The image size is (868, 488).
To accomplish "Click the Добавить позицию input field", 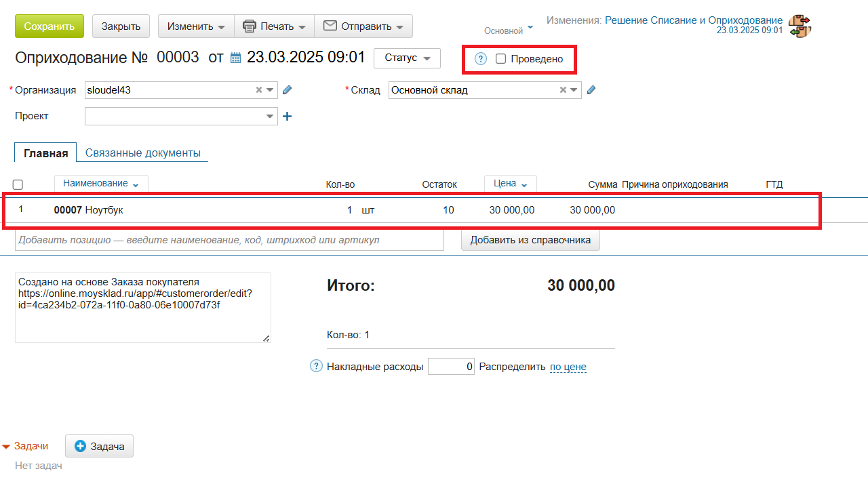I will coord(229,240).
